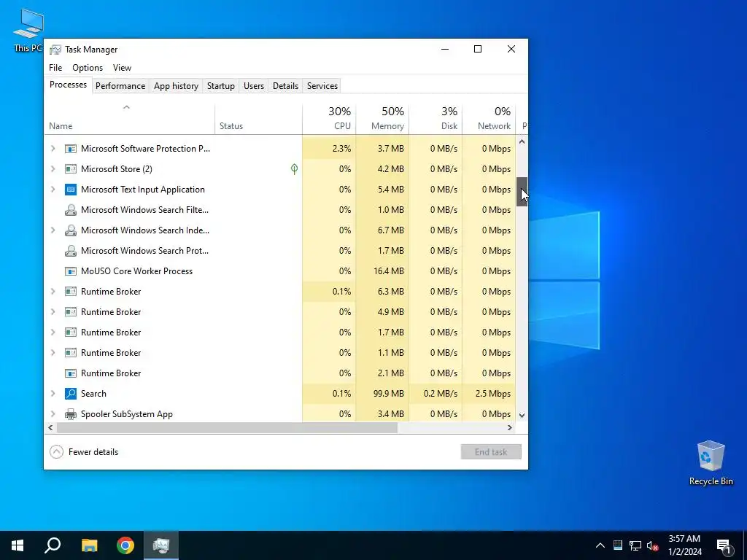This screenshot has width=747, height=560.
Task: Expand the Runtime Broker 4.9 MB row
Action: point(53,312)
